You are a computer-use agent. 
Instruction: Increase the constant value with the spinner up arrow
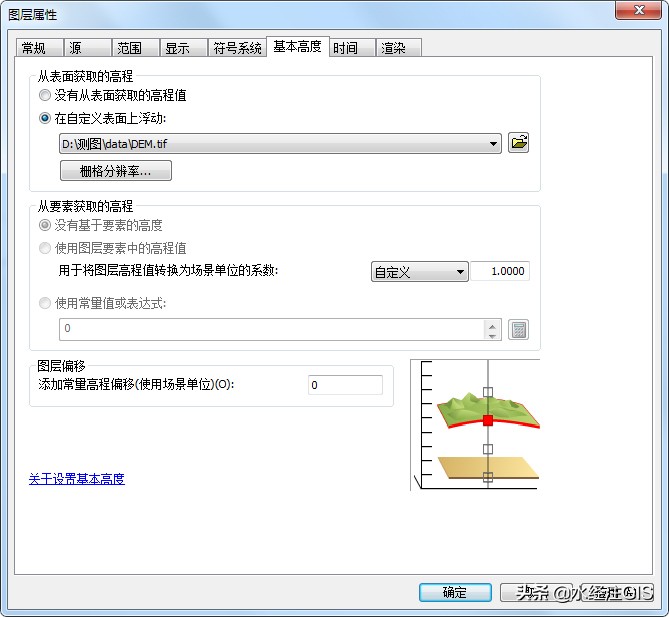point(492,326)
